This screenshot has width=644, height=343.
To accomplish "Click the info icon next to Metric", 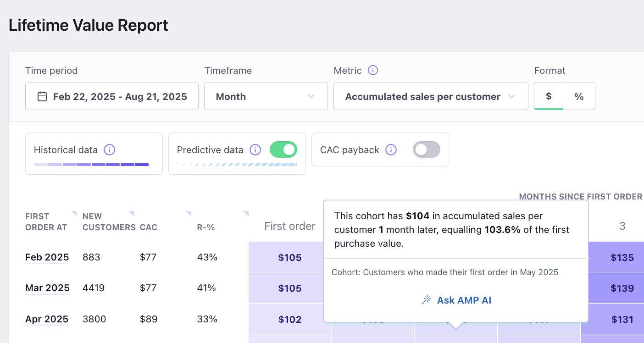I will 373,71.
